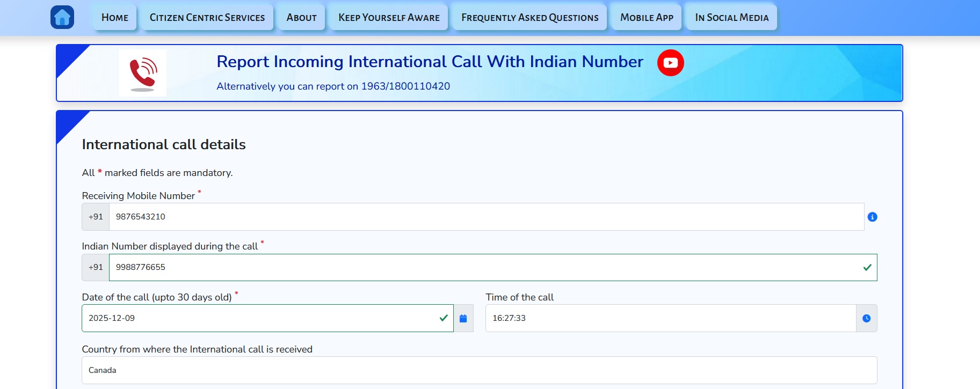The height and width of the screenshot is (389, 980).
Task: Open Frequently Asked Questions
Action: [529, 17]
